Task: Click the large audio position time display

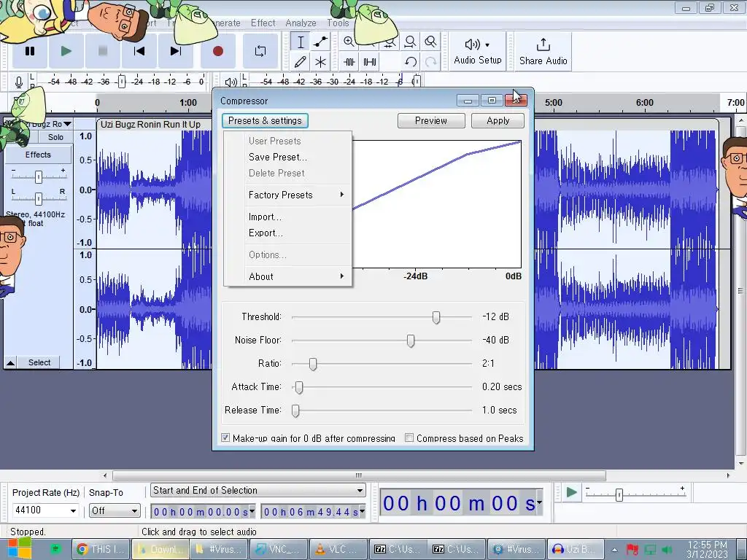Action: (461, 503)
